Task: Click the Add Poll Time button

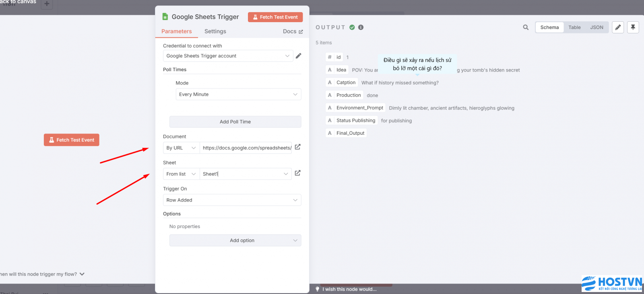Action: click(x=235, y=122)
